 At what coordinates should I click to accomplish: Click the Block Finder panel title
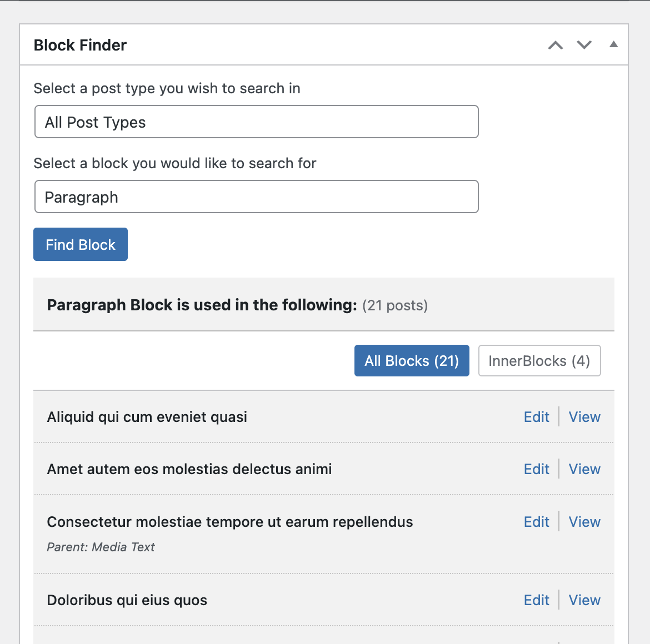tap(80, 45)
